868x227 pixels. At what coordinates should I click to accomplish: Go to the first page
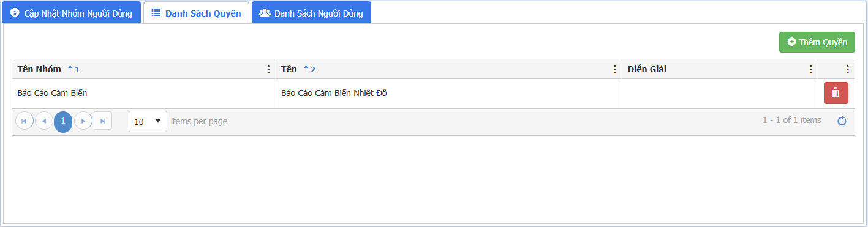tap(24, 121)
